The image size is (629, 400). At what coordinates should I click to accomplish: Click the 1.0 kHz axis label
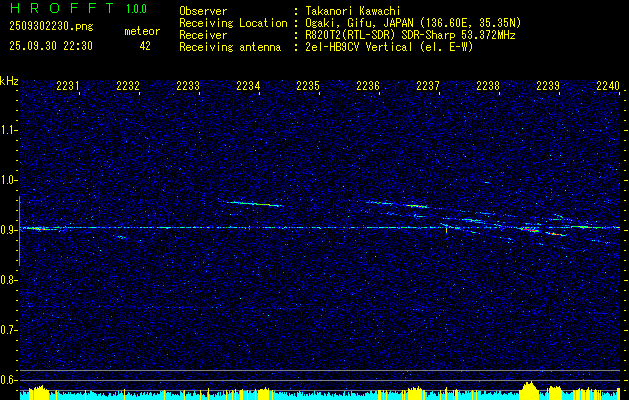pyautogui.click(x=8, y=180)
